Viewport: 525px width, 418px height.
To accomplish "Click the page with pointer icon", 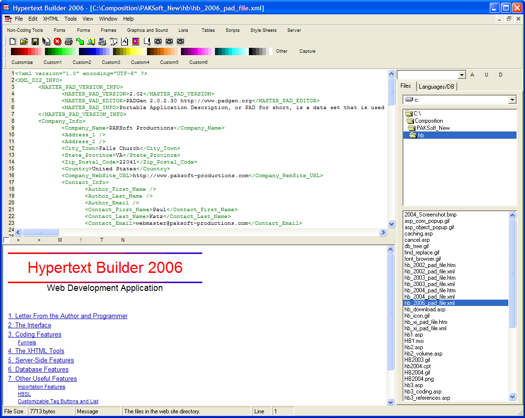I will 147,41.
